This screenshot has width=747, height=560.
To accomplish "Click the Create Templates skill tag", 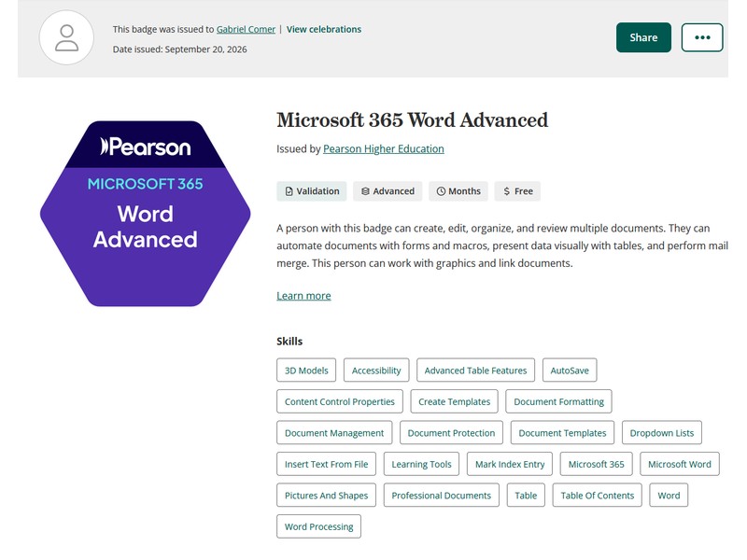I will coord(454,401).
